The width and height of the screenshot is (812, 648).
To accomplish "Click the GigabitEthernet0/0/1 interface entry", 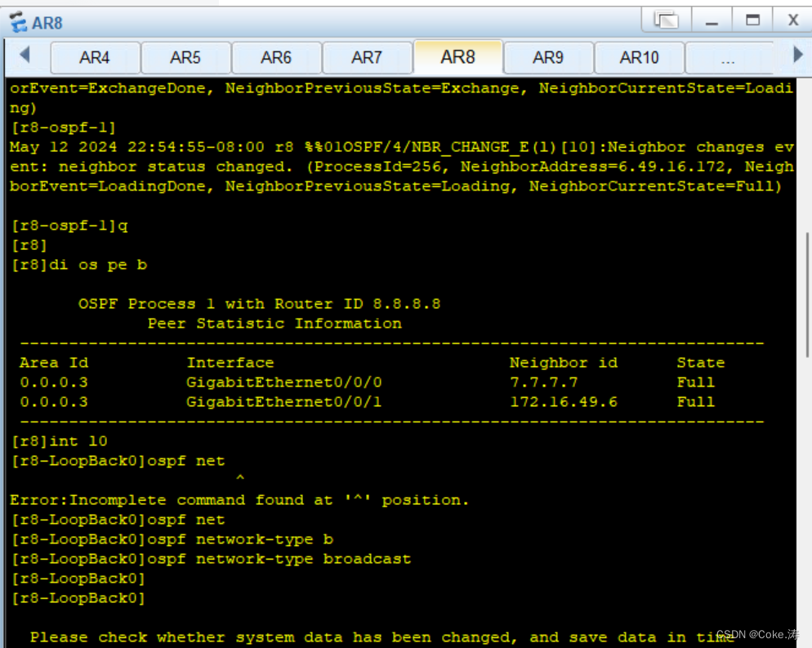I will 285,401.
